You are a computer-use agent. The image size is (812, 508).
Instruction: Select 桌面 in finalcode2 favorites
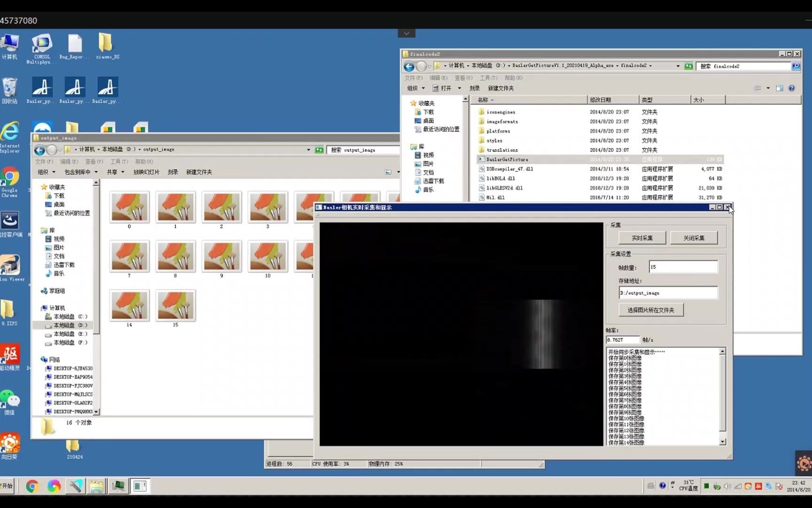click(424, 121)
